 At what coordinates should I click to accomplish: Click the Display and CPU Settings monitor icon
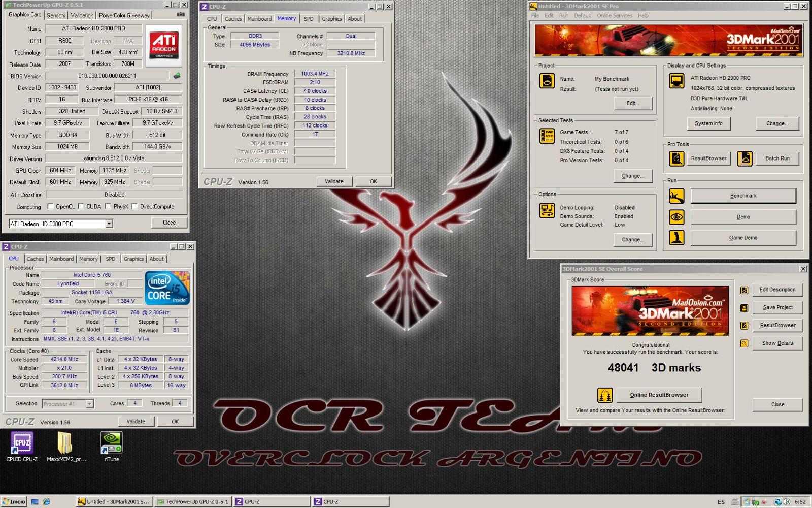676,81
